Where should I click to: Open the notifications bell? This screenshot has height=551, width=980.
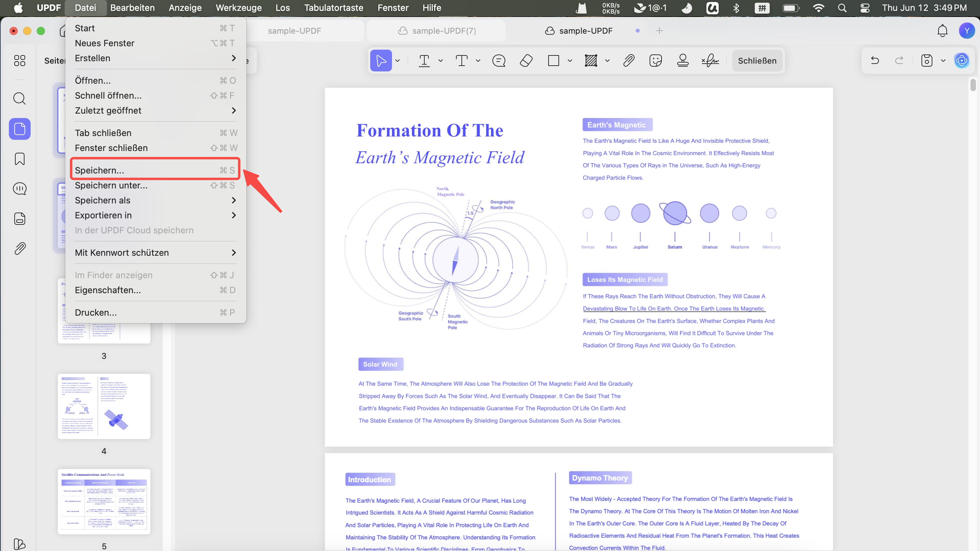point(942,31)
